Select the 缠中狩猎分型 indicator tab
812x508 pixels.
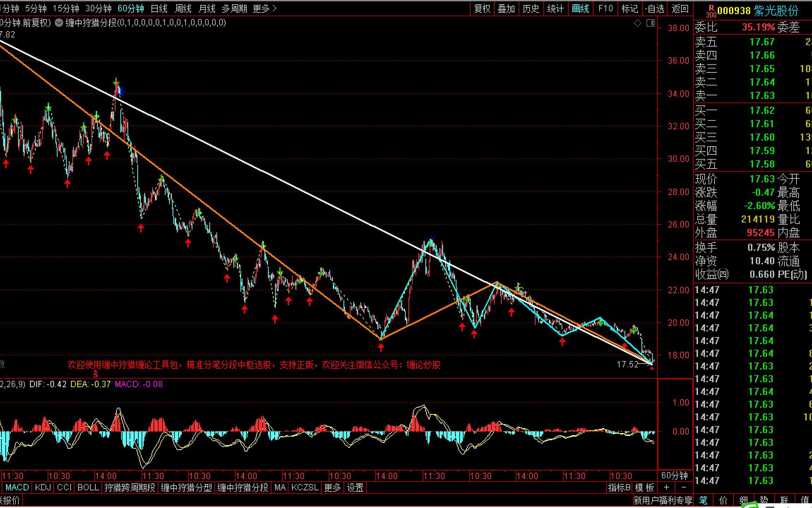pyautogui.click(x=186, y=488)
